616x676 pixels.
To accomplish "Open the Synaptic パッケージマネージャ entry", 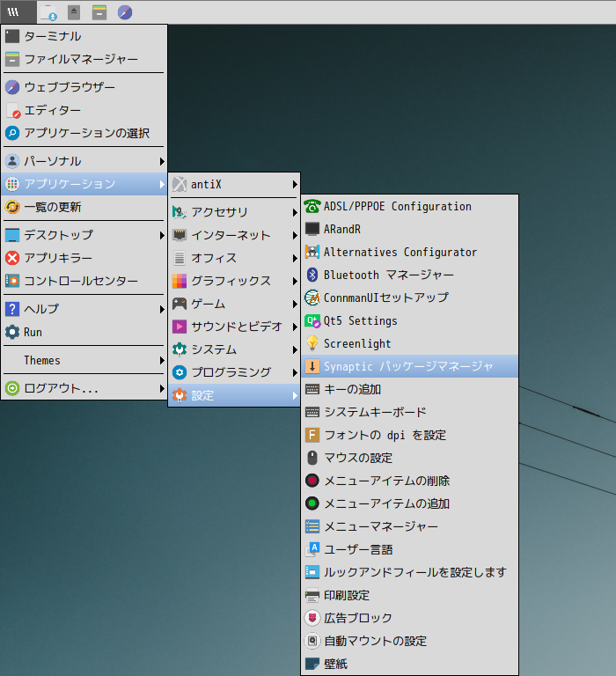I will 409,366.
